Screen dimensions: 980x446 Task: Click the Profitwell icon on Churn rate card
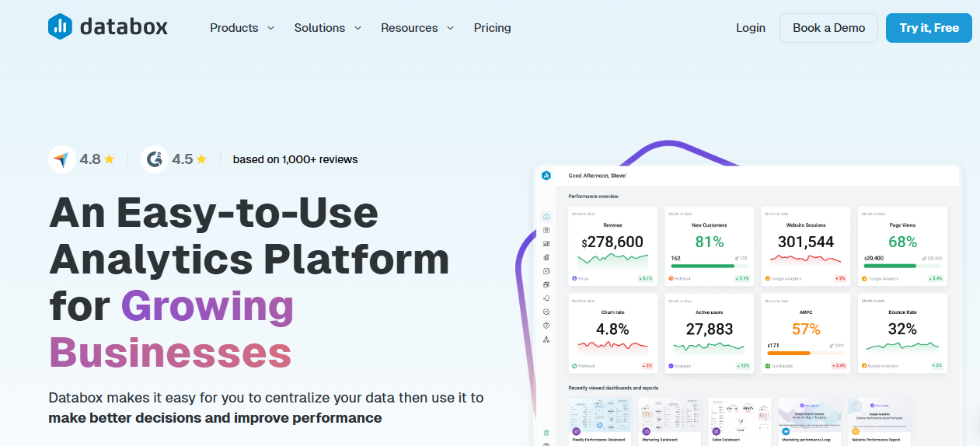tap(574, 365)
